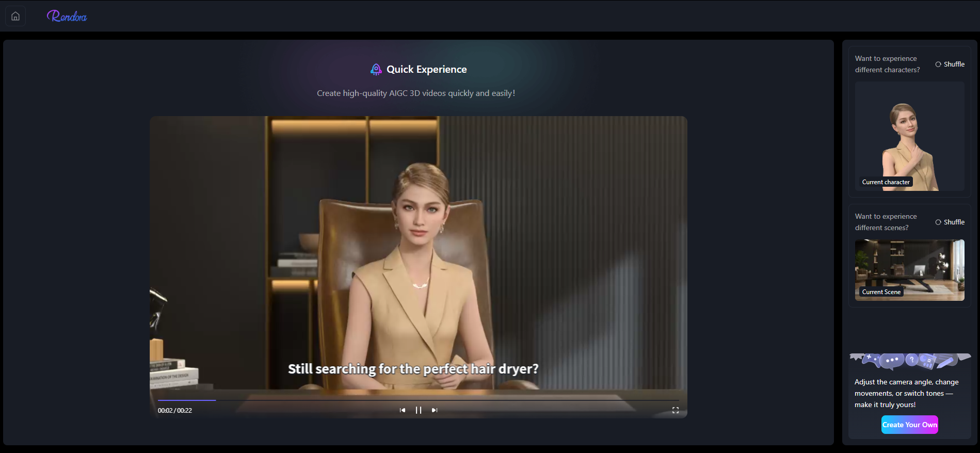Click the 'Adjust the camera angle' description text

(x=907, y=394)
